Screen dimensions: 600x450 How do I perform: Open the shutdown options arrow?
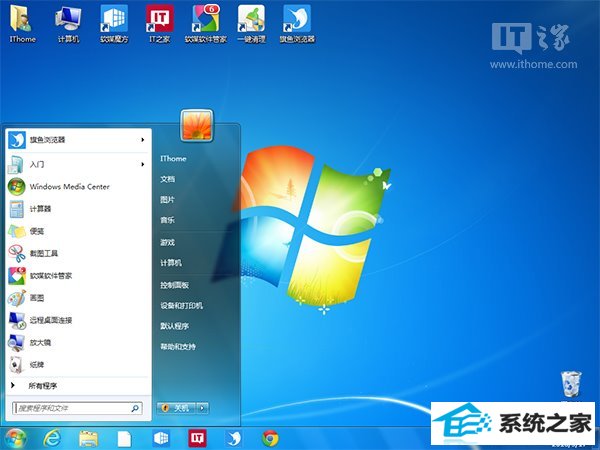click(x=202, y=408)
